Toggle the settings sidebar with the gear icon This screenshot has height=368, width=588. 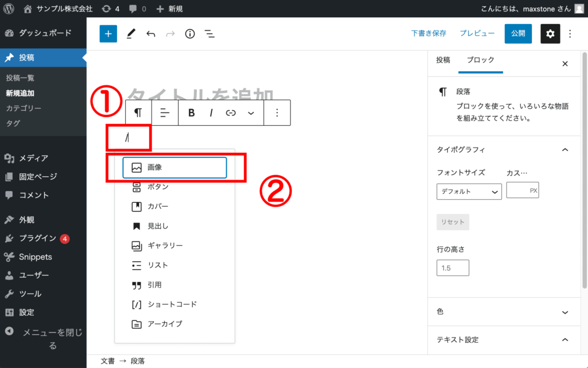[550, 33]
